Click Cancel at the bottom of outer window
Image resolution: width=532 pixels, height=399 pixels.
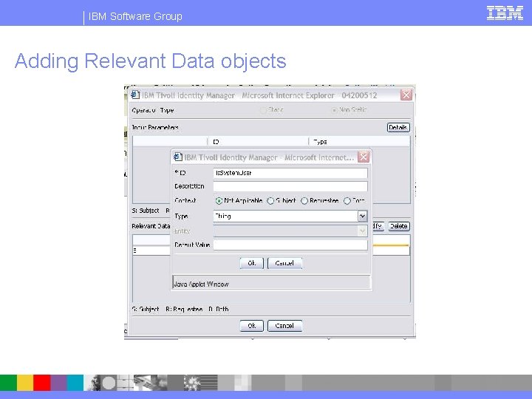[x=284, y=326]
